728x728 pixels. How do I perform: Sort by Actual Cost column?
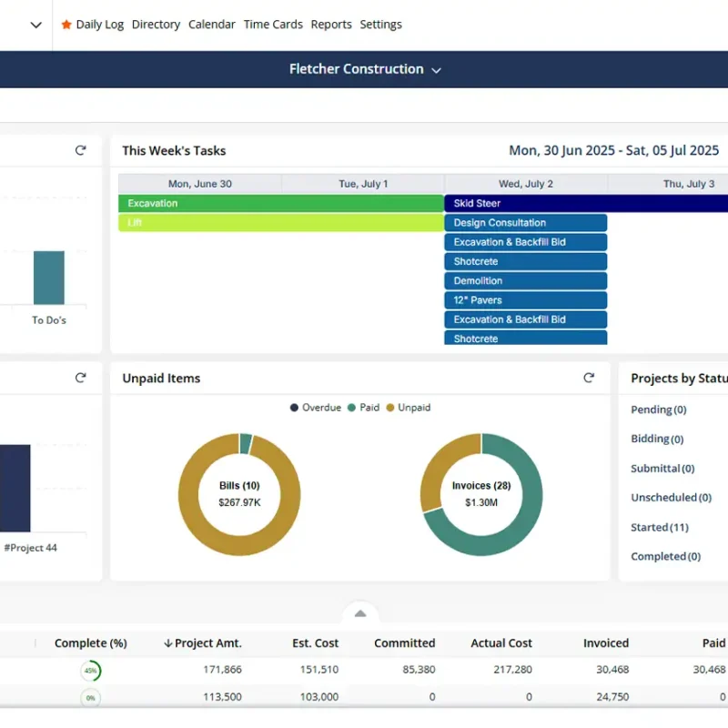click(x=501, y=643)
